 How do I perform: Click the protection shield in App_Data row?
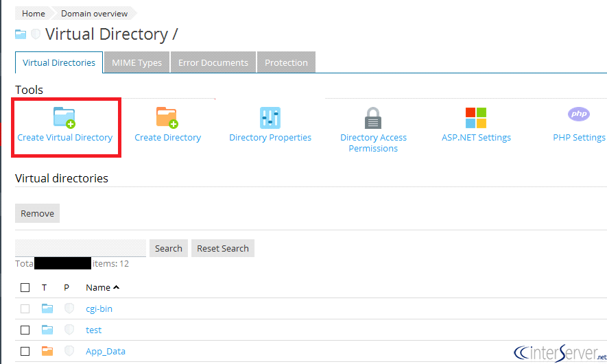pyautogui.click(x=69, y=351)
